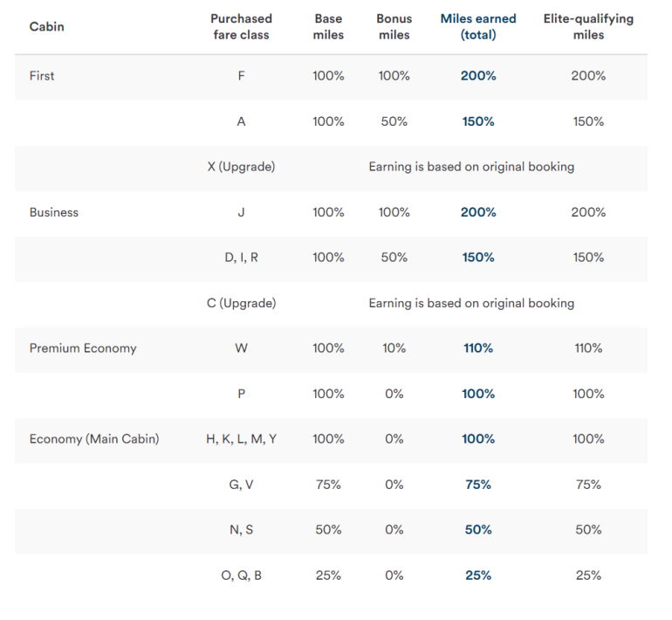The height and width of the screenshot is (620, 672).
Task: Click the Economy (Main Cabin) label
Action: point(94,439)
